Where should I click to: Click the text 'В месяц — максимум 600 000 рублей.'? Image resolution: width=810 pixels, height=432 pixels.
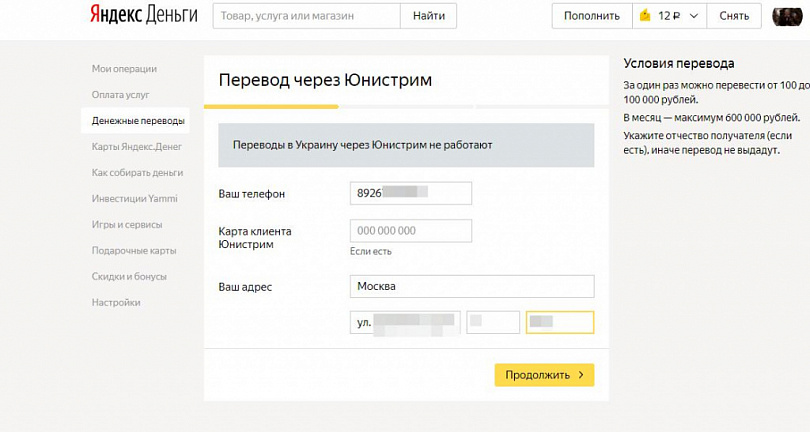(x=712, y=118)
